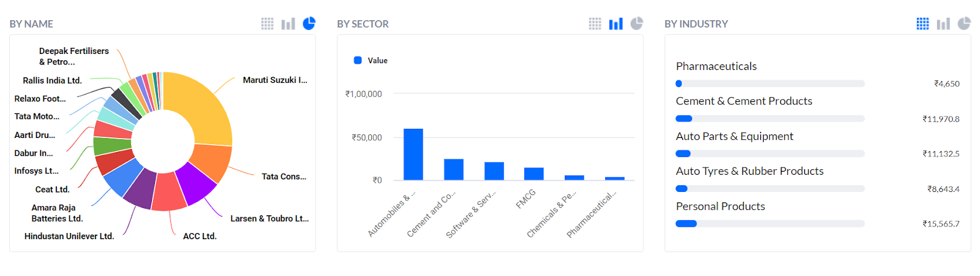Click the Auto Parts & Equipment progress bar
Viewport: 980px width, 276px height.
[770, 153]
